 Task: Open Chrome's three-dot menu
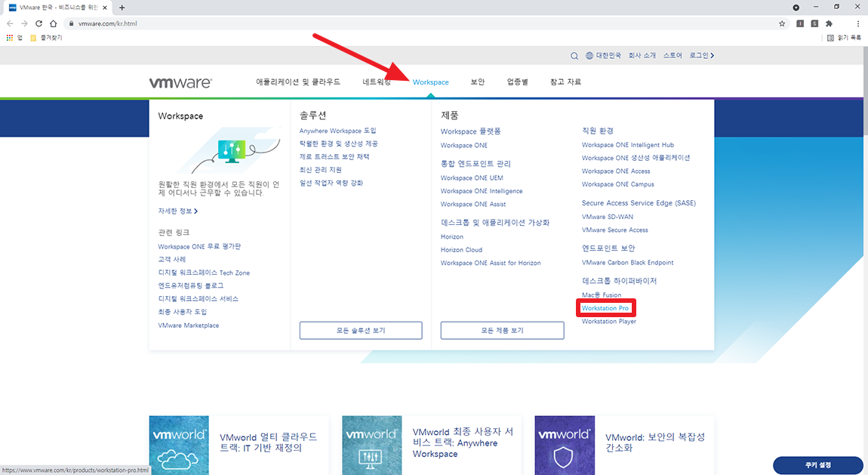858,23
